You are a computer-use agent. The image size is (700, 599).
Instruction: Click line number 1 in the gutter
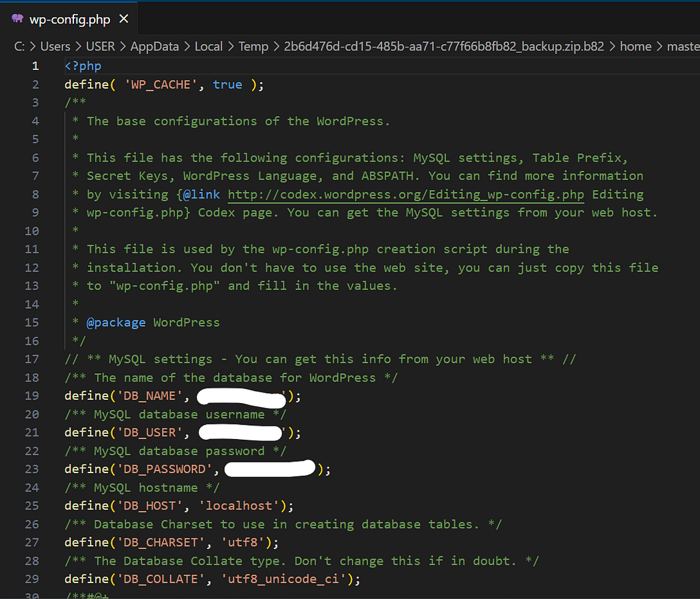tap(35, 66)
